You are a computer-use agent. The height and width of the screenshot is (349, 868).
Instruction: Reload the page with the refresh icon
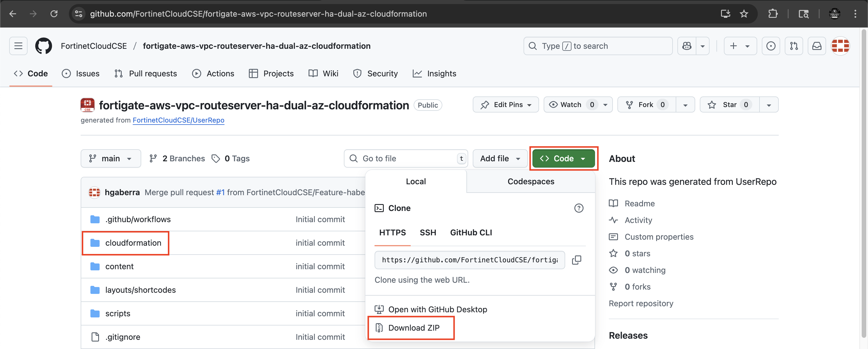[54, 14]
